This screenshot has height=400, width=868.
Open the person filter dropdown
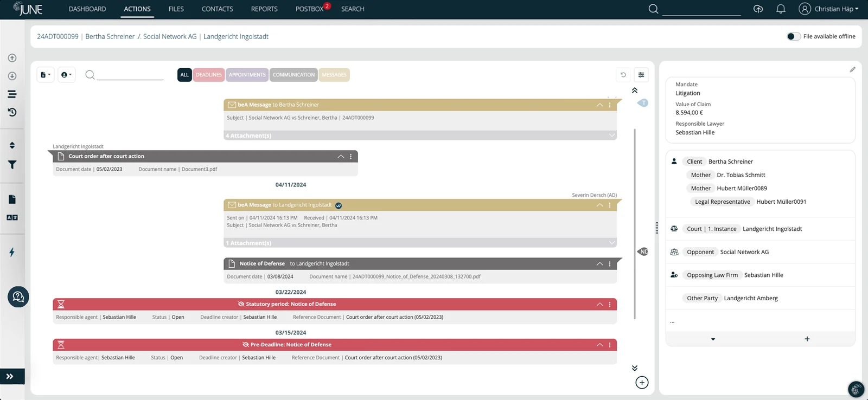[x=66, y=75]
